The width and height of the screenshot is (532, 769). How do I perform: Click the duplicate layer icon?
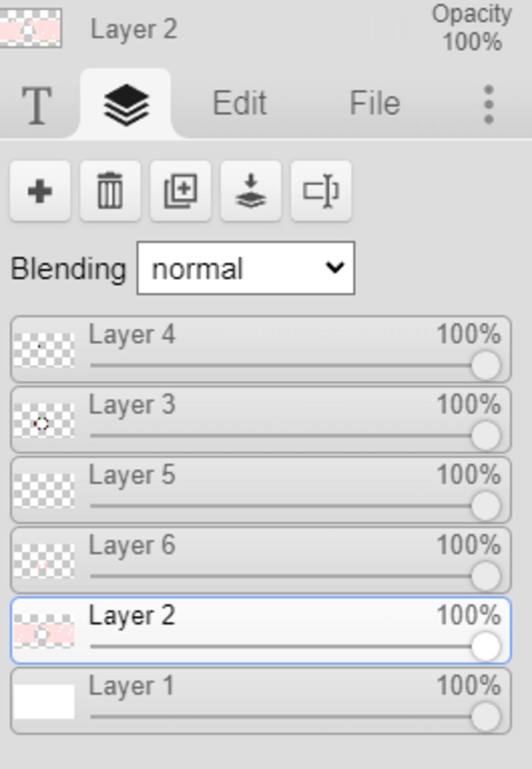(180, 191)
